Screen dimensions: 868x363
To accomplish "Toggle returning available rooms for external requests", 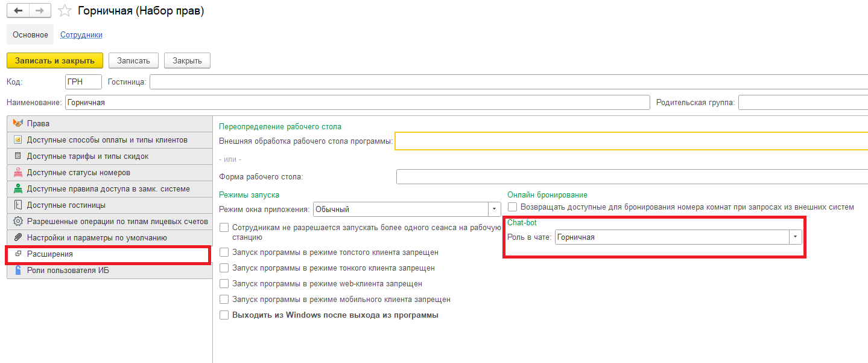I will click(x=513, y=207).
